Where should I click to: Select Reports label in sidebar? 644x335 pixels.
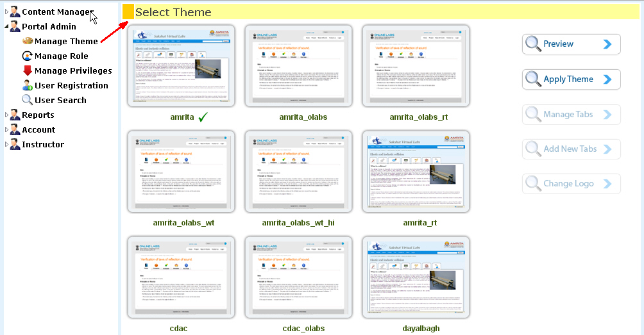[x=38, y=115]
